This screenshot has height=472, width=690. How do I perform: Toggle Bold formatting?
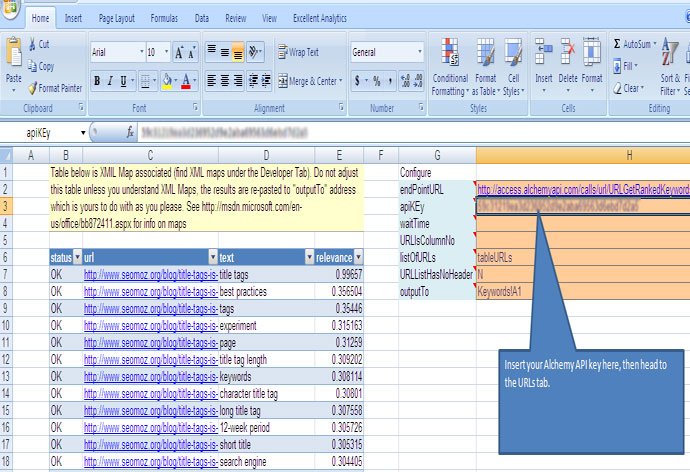pyautogui.click(x=97, y=81)
